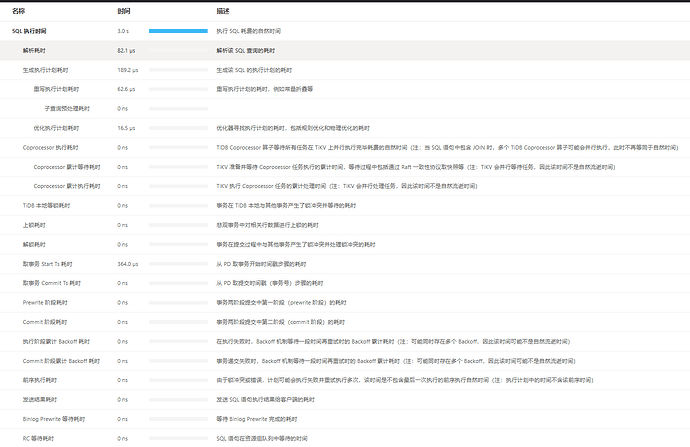Image resolution: width=690 pixels, height=447 pixels.
Task: Click description SQL 语句在资源组队列中等待的时间
Action: [262, 438]
